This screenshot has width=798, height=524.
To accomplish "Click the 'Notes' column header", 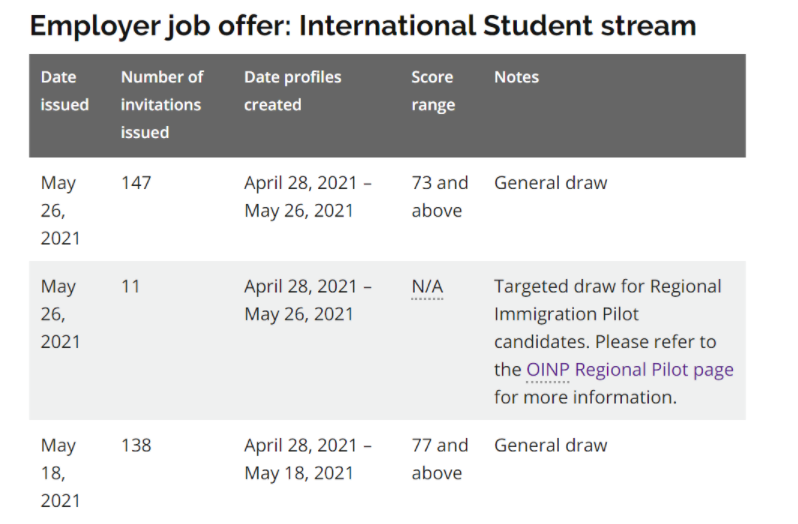I will tap(516, 77).
